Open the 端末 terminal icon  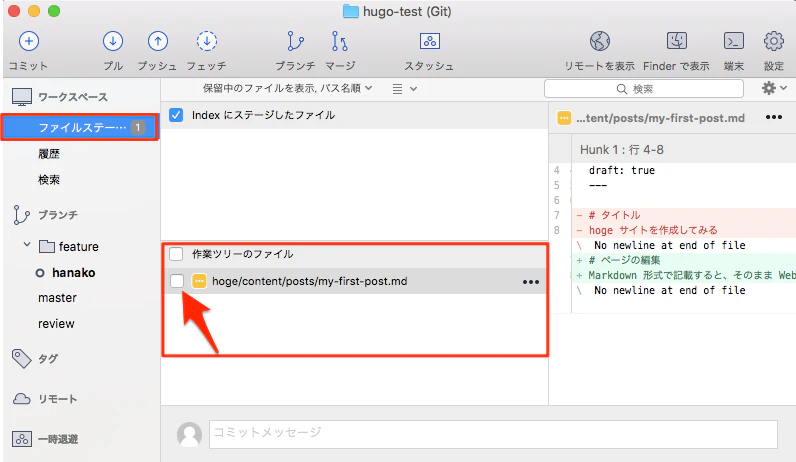(x=734, y=41)
